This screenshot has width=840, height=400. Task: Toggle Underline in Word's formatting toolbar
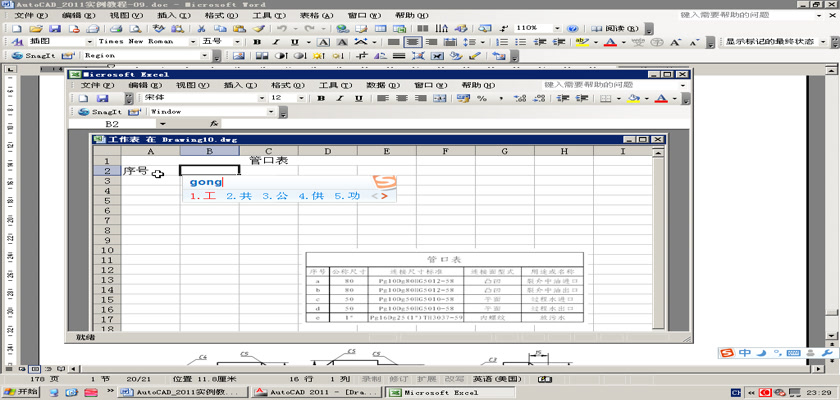[294, 42]
